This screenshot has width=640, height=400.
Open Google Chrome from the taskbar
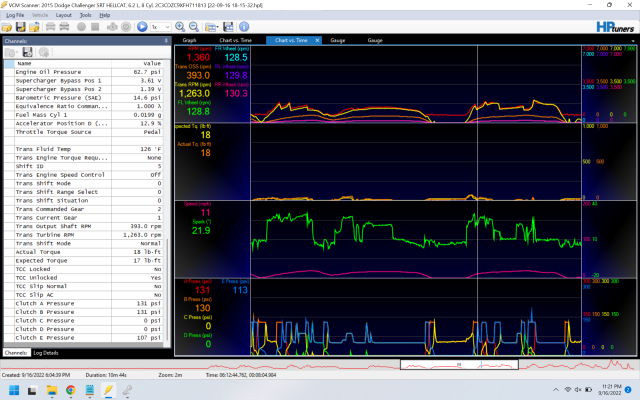click(x=71, y=390)
